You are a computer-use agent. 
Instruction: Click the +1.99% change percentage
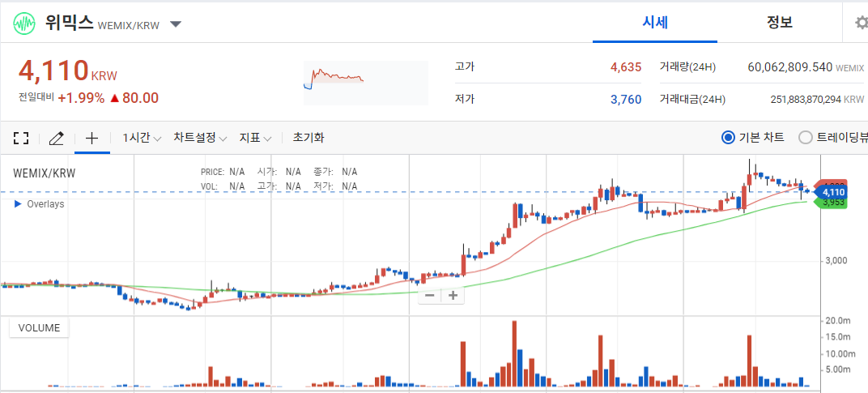coord(81,98)
